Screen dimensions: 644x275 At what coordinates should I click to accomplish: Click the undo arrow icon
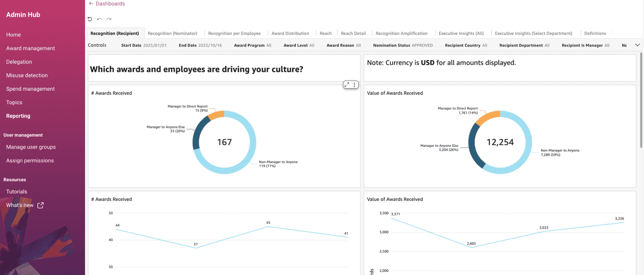point(99,19)
